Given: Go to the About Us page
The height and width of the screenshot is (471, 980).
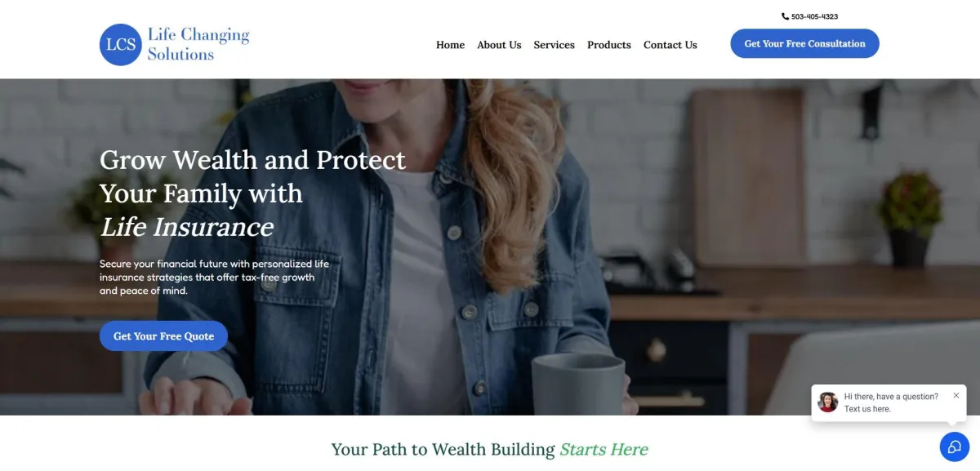Looking at the screenshot, I should [x=499, y=45].
